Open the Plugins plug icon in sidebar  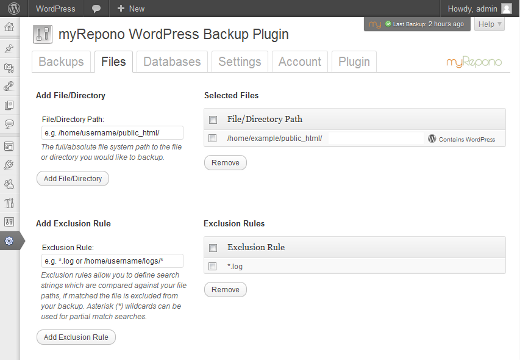click(9, 165)
